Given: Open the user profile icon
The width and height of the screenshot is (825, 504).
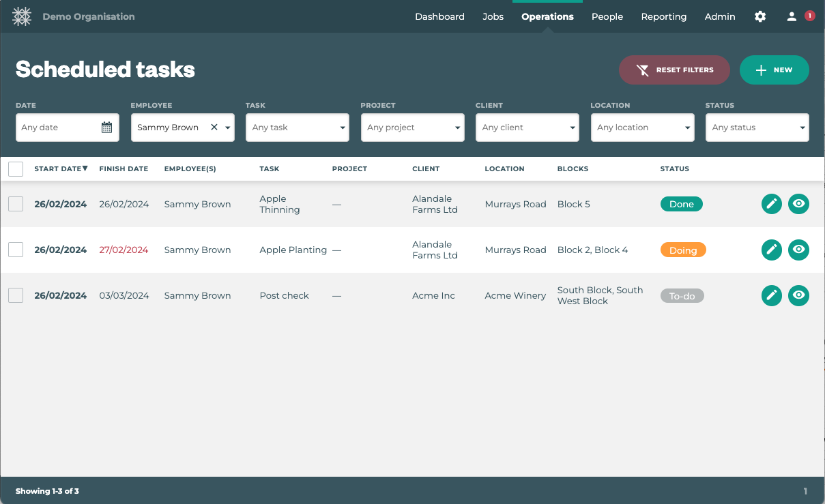Looking at the screenshot, I should click(792, 16).
